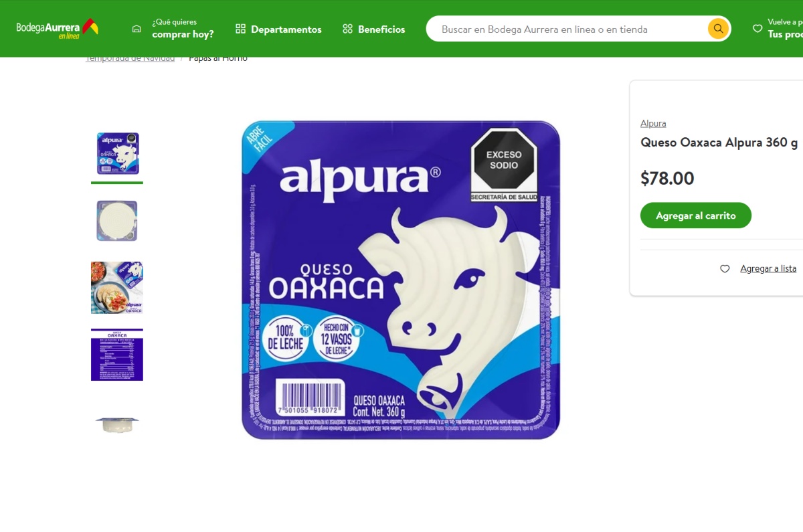
Task: Focus the Buscar en Bodega Aurrera search field
Action: tap(569, 29)
